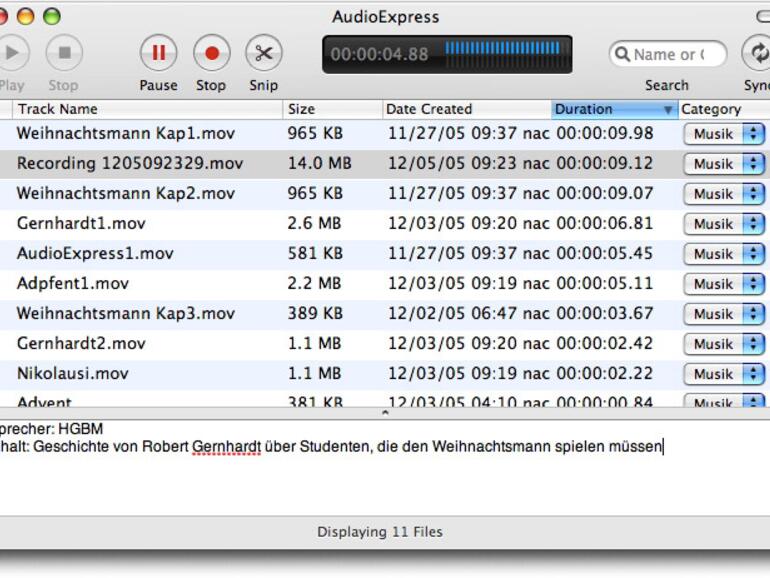Click the HGBM speaker line in notes
770x578 pixels.
point(51,429)
